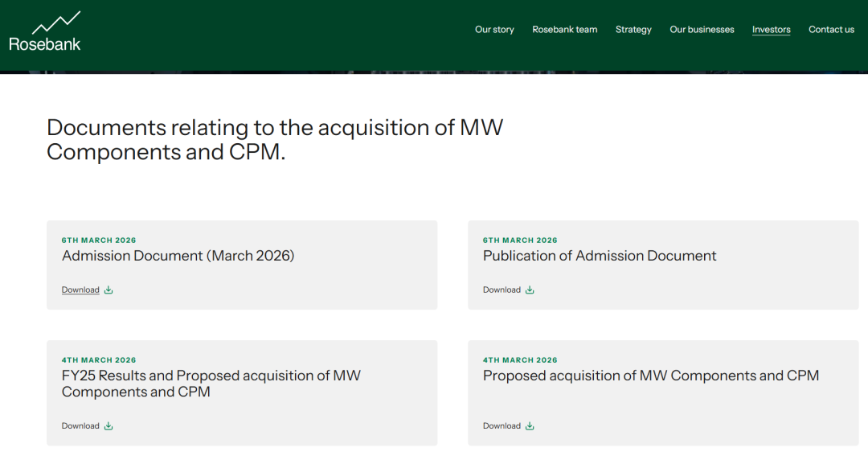
Task: Click the 'Documents relating to the acquisition' heading
Action: click(275, 140)
